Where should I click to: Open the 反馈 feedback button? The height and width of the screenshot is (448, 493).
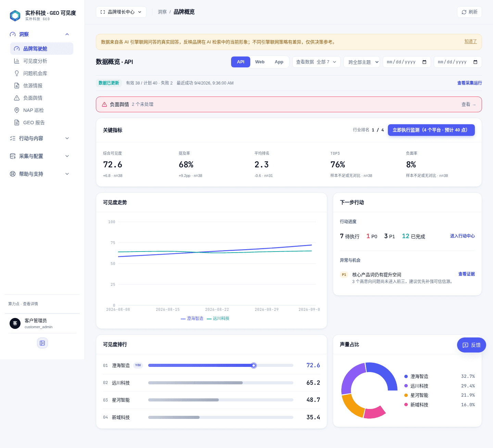click(x=471, y=345)
